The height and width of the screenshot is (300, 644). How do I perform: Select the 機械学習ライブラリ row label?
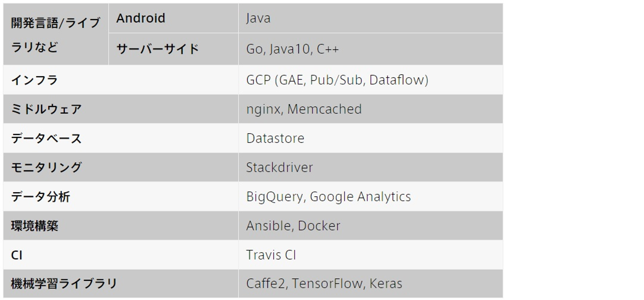coord(64,283)
